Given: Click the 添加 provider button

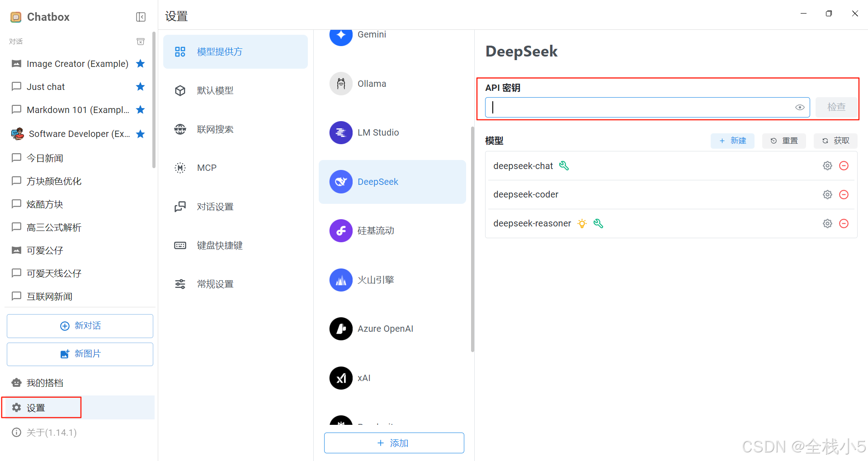Looking at the screenshot, I should [394, 443].
